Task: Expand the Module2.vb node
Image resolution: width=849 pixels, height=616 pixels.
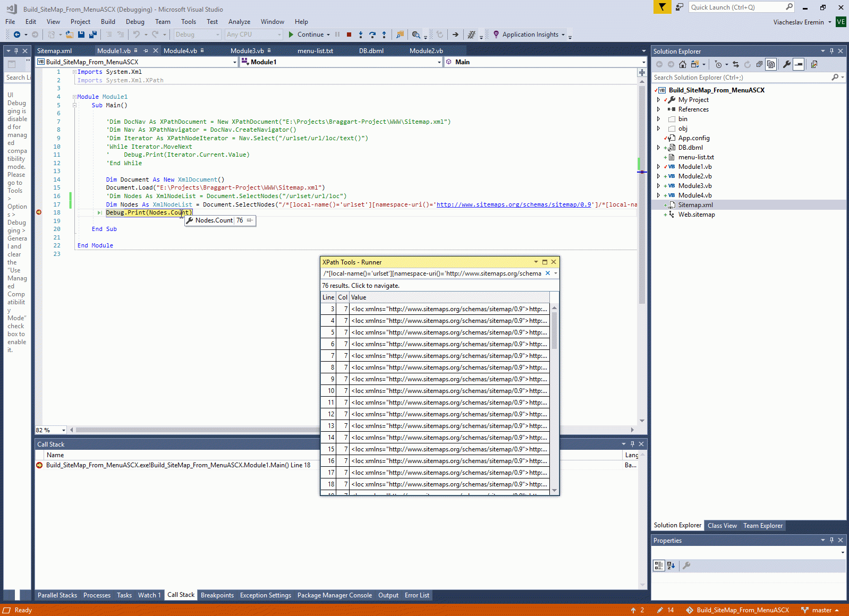Action: coord(659,176)
